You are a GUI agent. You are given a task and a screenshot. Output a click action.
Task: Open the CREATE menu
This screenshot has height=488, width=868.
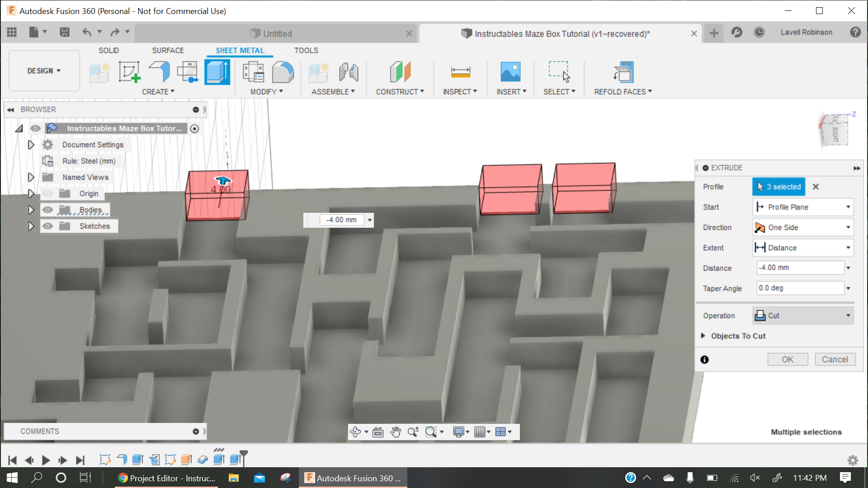[158, 92]
